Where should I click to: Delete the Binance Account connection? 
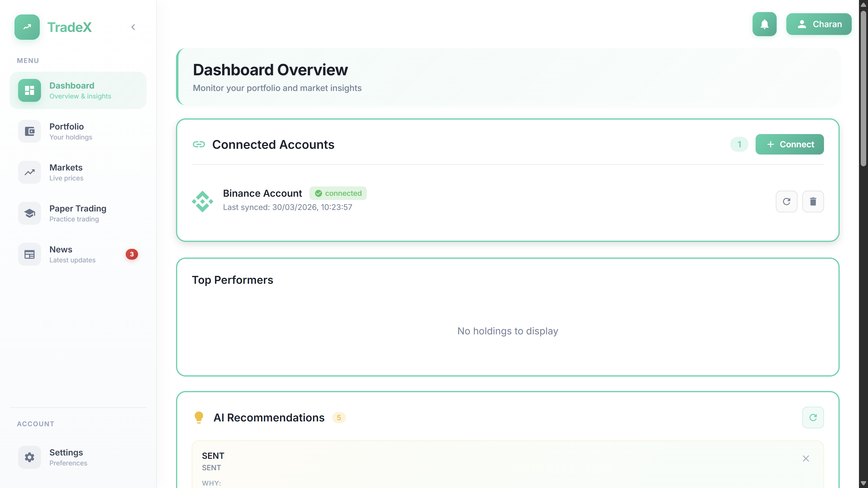pos(813,202)
